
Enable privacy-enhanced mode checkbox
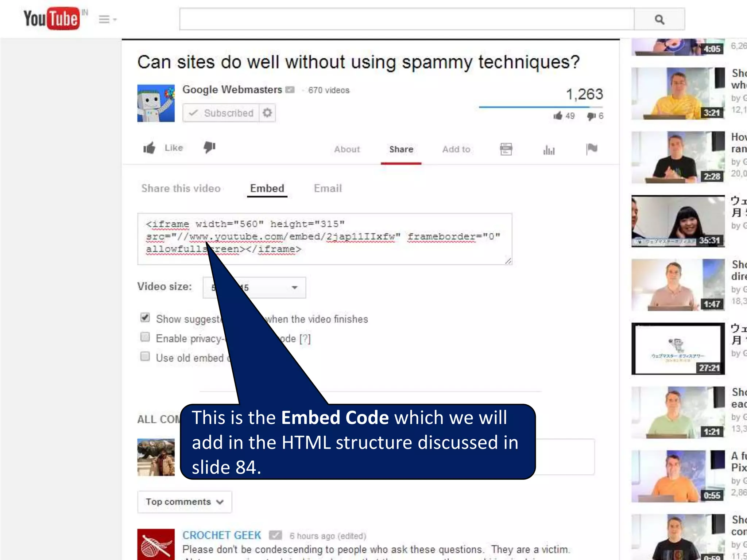click(x=145, y=337)
